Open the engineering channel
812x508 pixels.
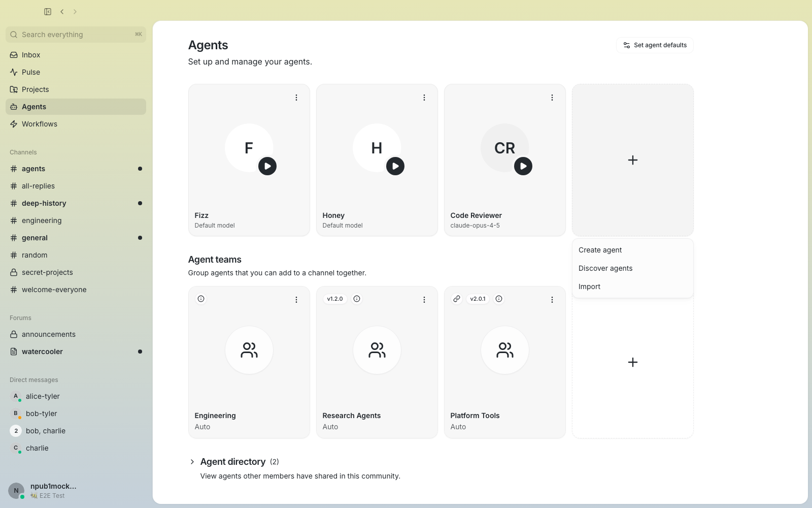point(76,220)
